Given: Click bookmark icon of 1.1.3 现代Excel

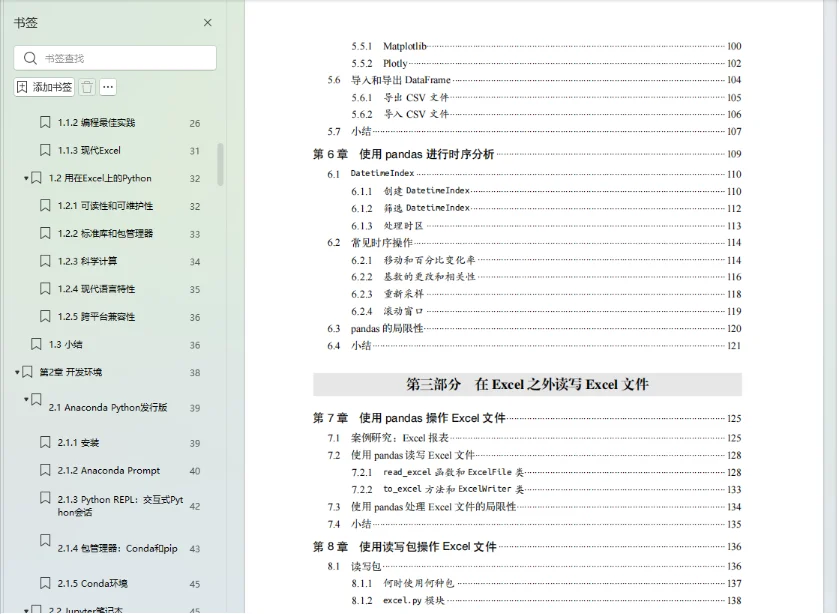Looking at the screenshot, I should click(x=45, y=150).
